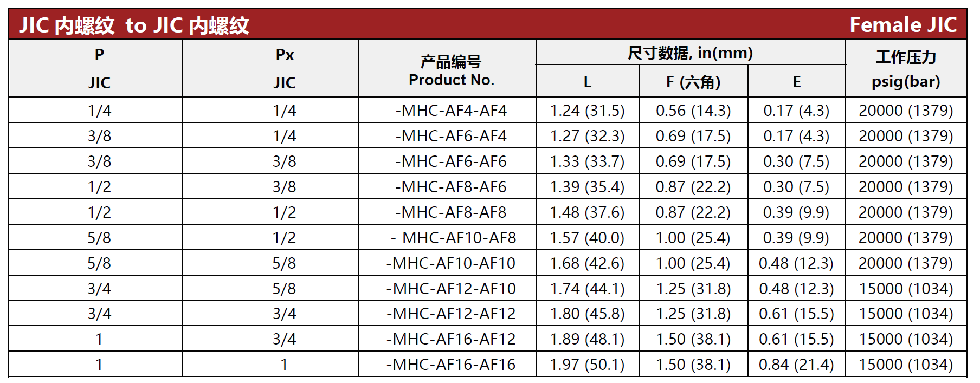
Task: Click the L value 1.57 (40.0)
Action: pyautogui.click(x=587, y=238)
